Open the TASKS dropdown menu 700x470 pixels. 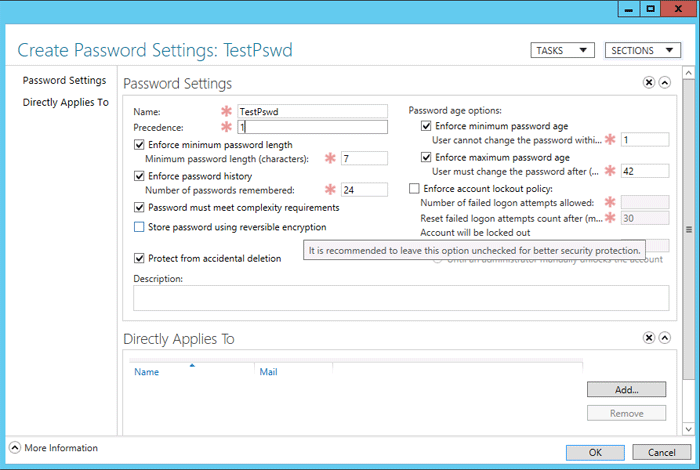click(562, 50)
